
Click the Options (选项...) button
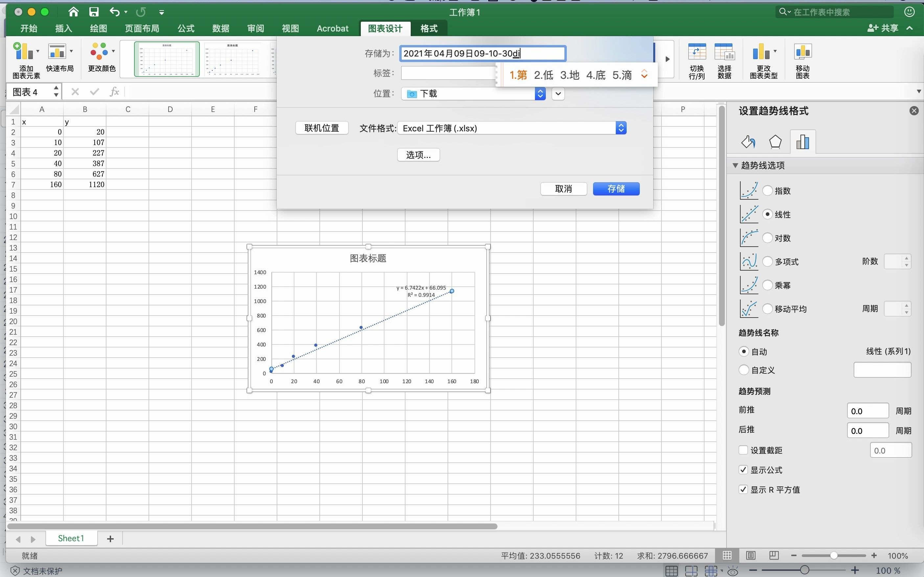click(x=419, y=155)
